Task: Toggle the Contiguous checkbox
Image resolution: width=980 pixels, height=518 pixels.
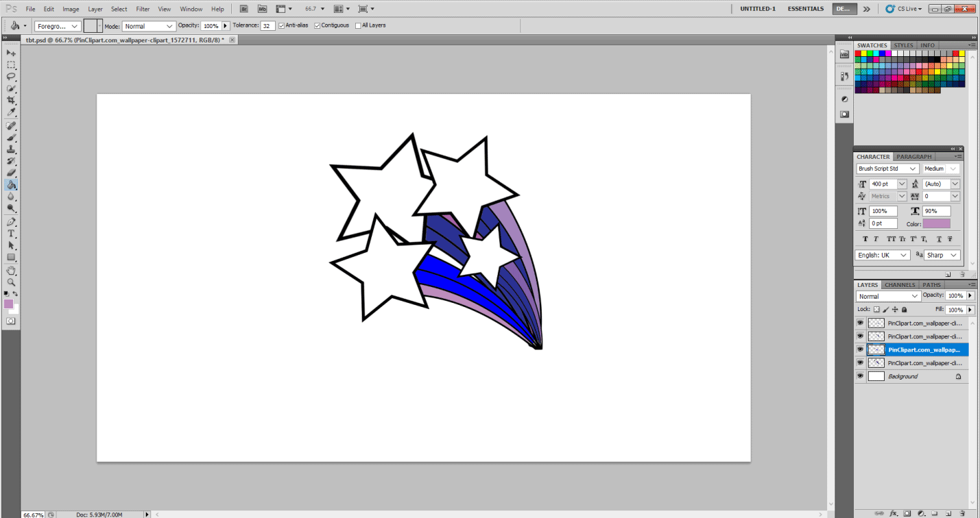Action: point(317,25)
